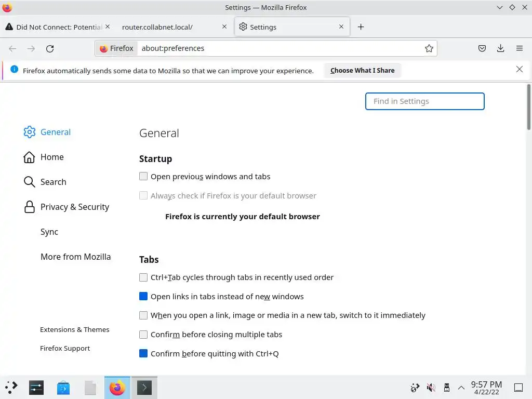Viewport: 532px width, 399px height.
Task: Reload the current page
Action: click(x=50, y=48)
